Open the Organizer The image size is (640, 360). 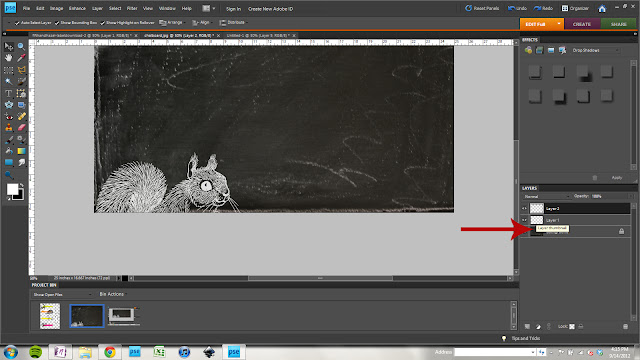pos(575,8)
